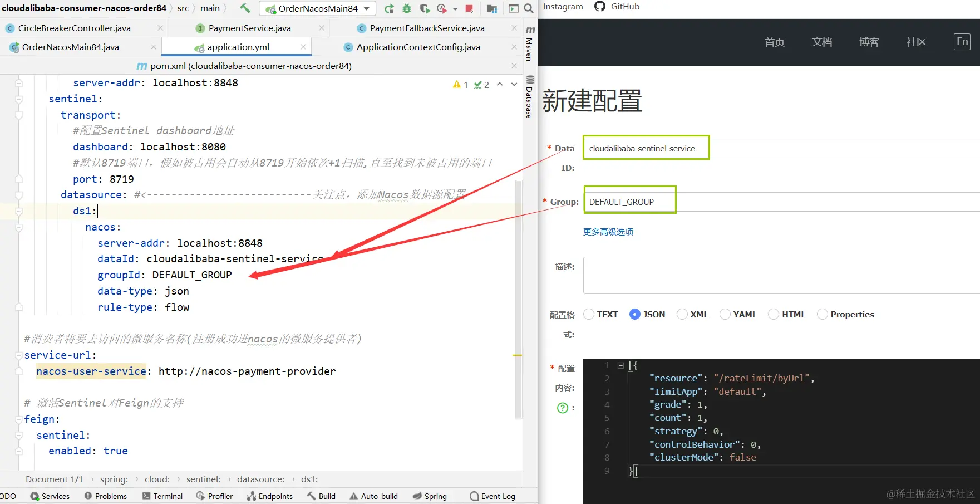Open Project Structure icon
The image size is (980, 504).
tap(492, 8)
